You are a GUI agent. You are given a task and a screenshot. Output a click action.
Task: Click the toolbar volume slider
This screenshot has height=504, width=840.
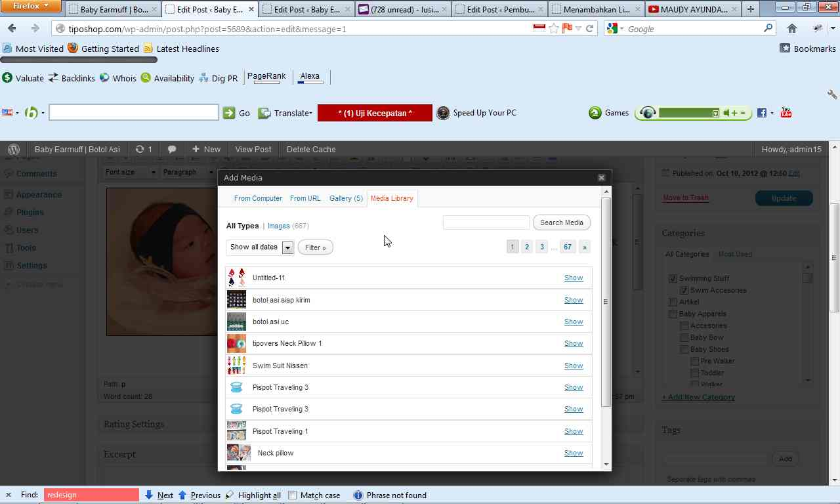685,113
